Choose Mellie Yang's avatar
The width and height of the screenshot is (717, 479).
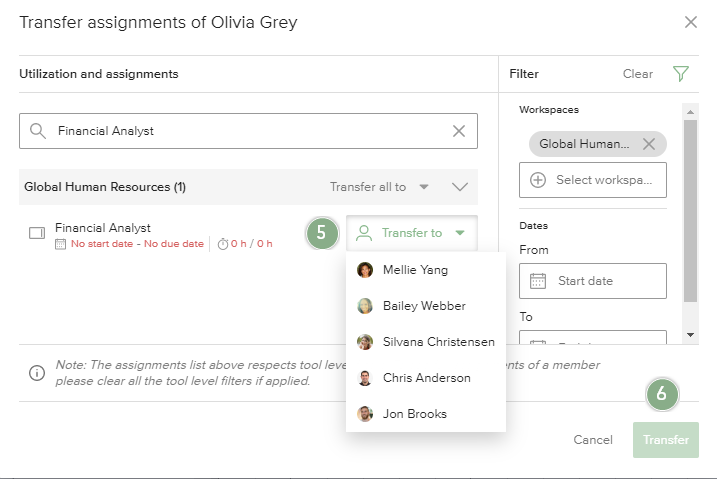[x=365, y=270]
